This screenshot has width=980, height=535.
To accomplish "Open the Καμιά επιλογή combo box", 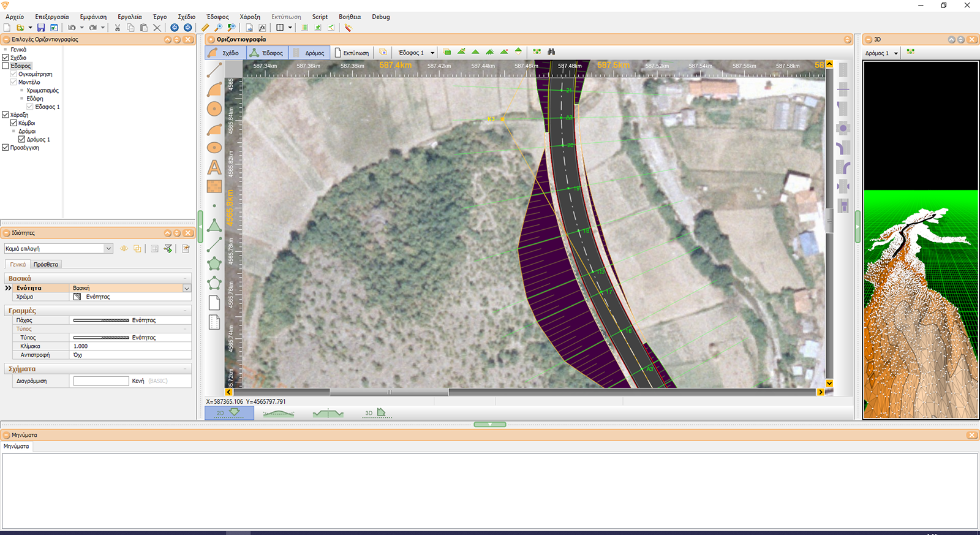I will point(58,248).
